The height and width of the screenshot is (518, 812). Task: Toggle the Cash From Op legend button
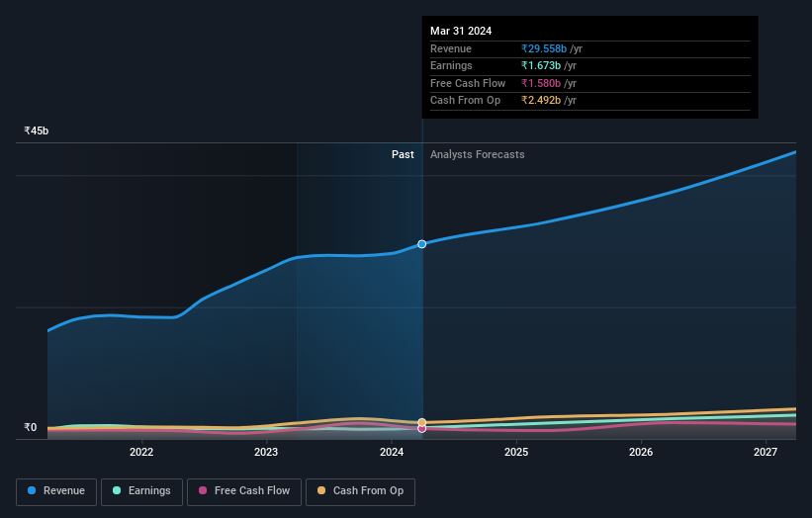click(x=360, y=491)
